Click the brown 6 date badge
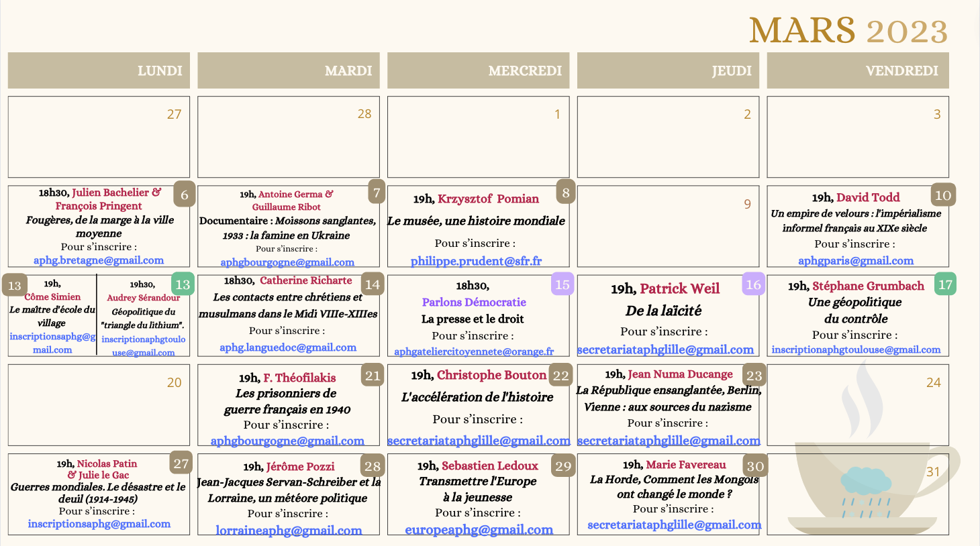This screenshot has height=546, width=980. click(x=184, y=195)
